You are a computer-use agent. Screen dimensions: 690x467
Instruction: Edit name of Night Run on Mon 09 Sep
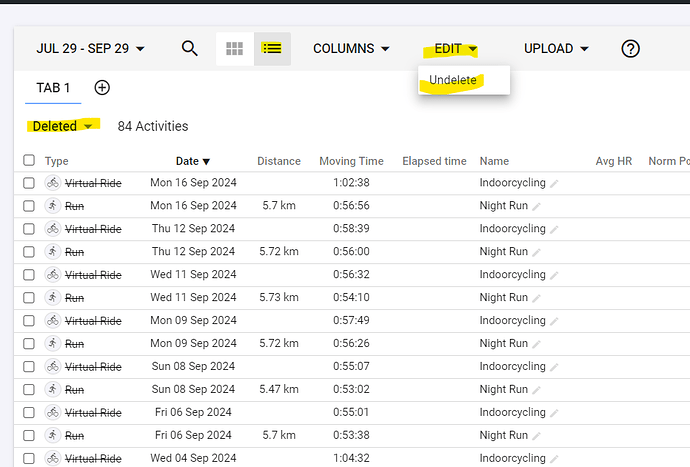click(536, 344)
